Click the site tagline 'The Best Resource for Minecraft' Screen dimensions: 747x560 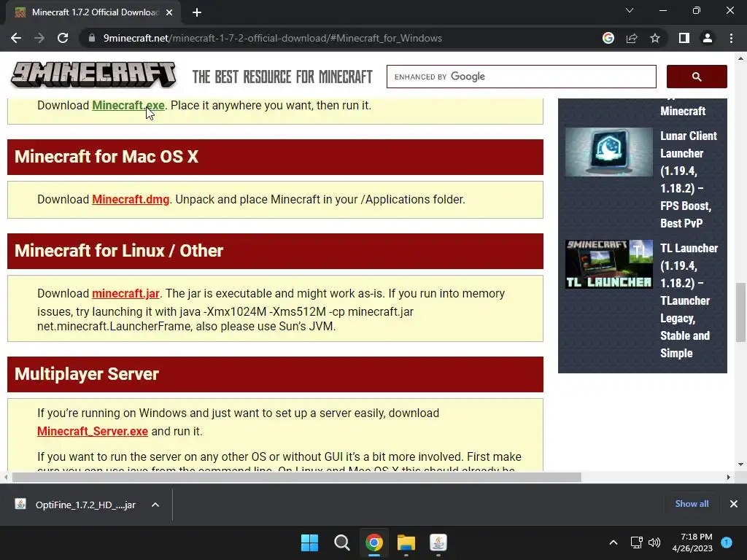point(282,77)
